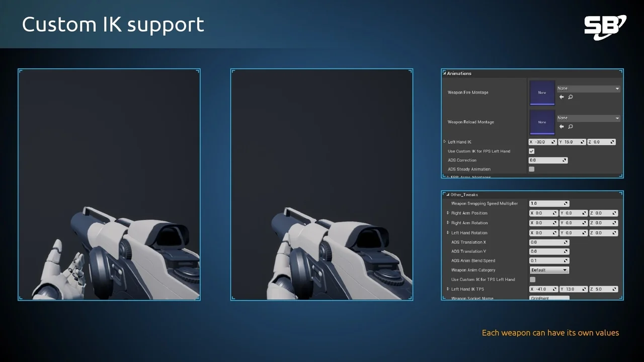The image size is (644, 362).
Task: Open the None dropdown for Weapon Fire Montage
Action: (x=589, y=88)
